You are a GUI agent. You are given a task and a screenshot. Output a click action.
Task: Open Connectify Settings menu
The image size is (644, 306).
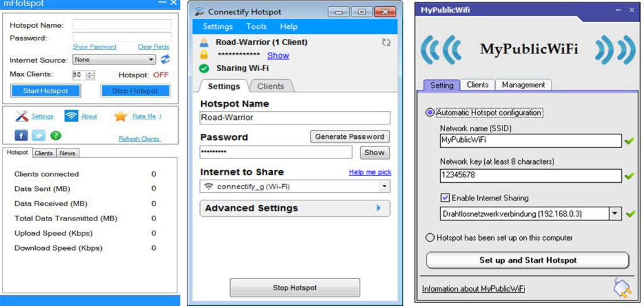point(218,26)
